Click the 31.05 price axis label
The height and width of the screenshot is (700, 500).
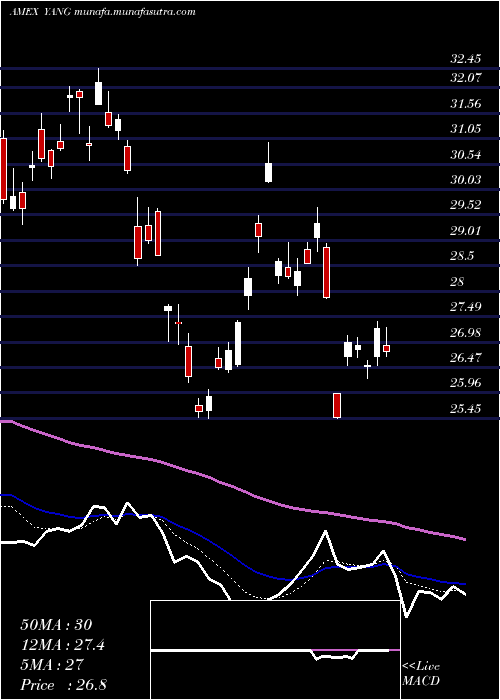point(465,129)
